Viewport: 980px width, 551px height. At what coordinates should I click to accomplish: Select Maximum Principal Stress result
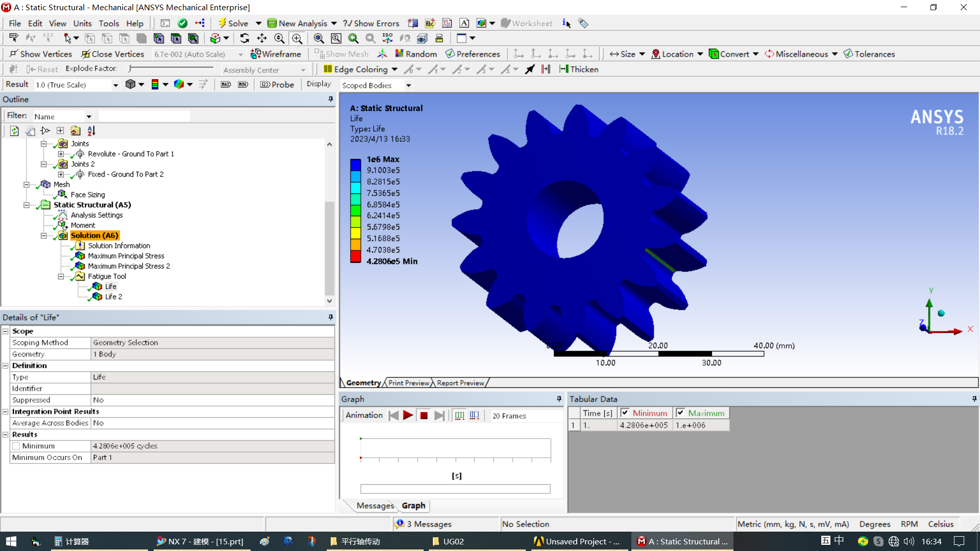coord(126,256)
